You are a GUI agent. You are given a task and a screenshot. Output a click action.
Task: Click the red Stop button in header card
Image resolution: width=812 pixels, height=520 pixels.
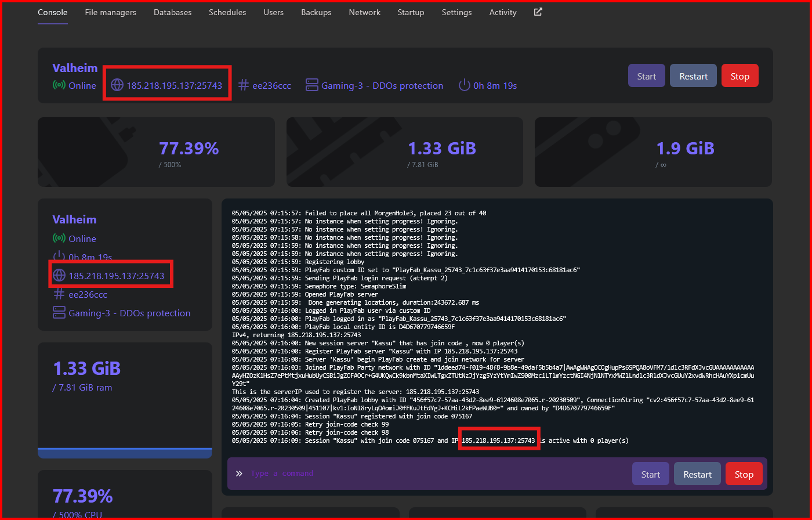click(x=739, y=76)
